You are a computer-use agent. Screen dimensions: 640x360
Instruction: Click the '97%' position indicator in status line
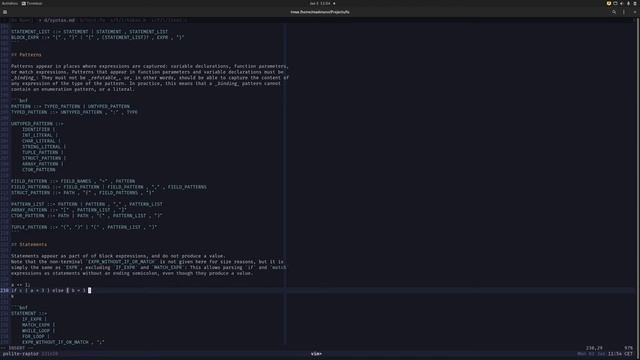coord(628,348)
